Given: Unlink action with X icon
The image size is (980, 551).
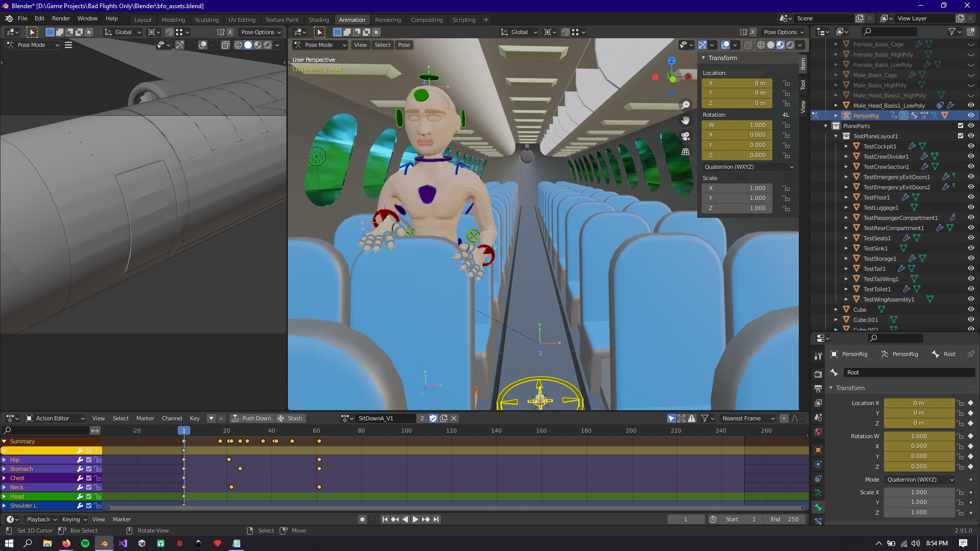Looking at the screenshot, I should pos(454,418).
